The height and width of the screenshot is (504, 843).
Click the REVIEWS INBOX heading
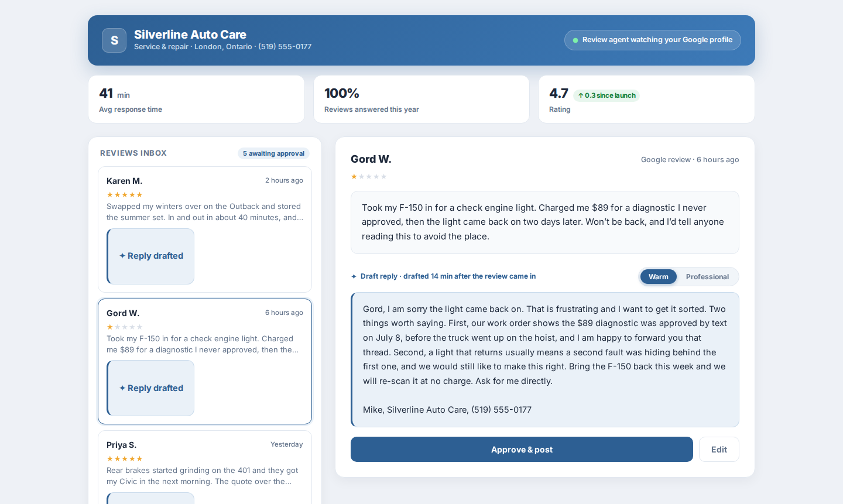coord(133,153)
